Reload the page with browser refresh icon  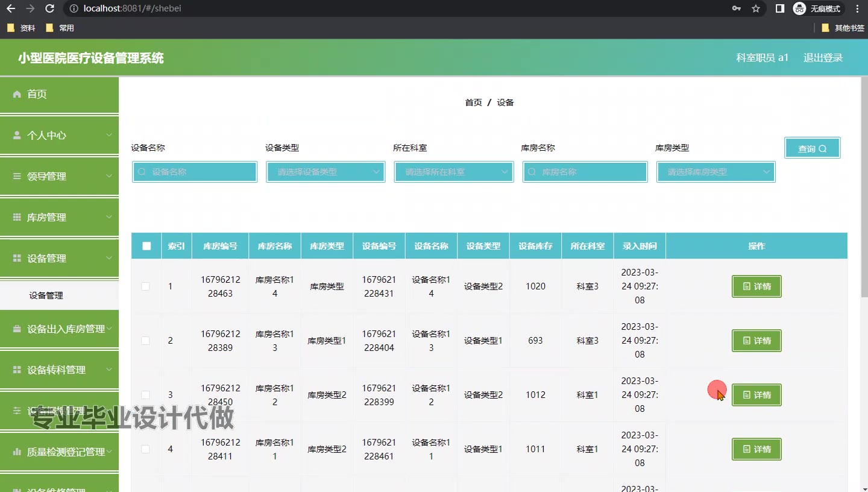pyautogui.click(x=50, y=8)
